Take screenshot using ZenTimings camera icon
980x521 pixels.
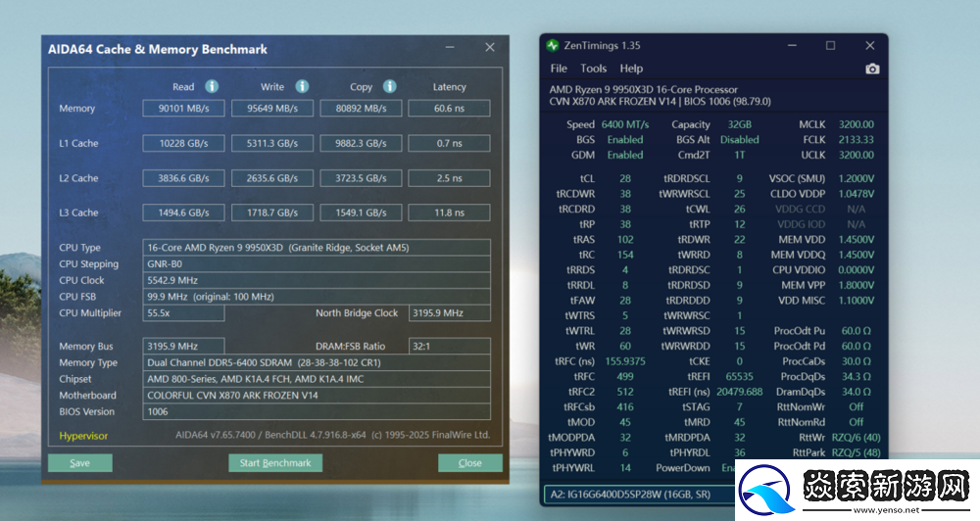coord(872,69)
